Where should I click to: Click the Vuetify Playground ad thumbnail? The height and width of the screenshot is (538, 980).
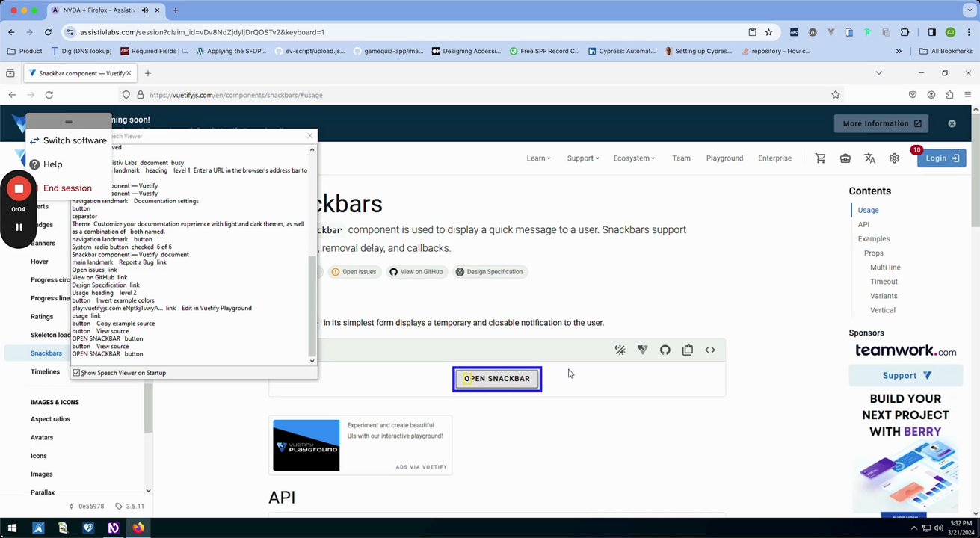306,445
